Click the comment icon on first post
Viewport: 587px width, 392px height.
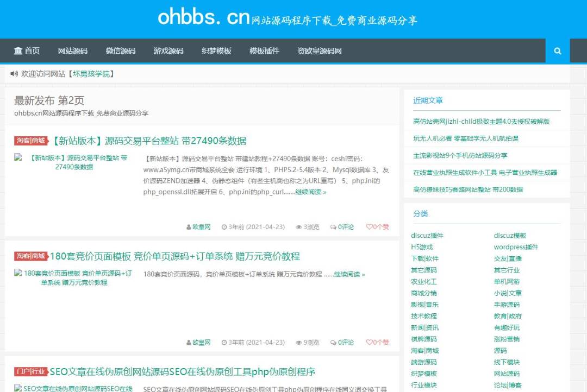click(x=333, y=227)
